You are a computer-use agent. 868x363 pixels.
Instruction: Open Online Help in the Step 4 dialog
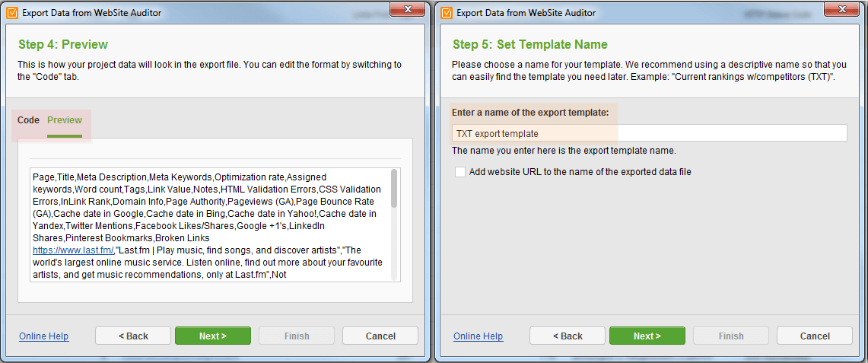point(43,336)
